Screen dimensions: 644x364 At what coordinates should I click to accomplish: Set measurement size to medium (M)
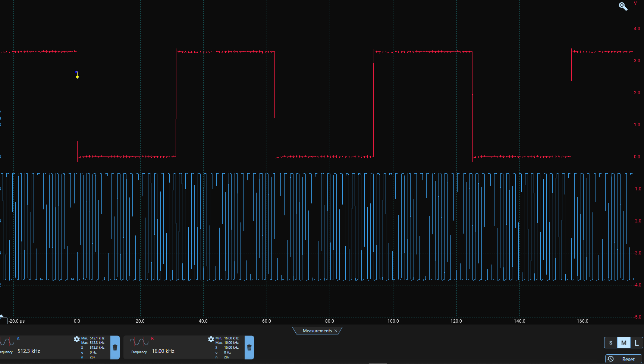coord(623,343)
